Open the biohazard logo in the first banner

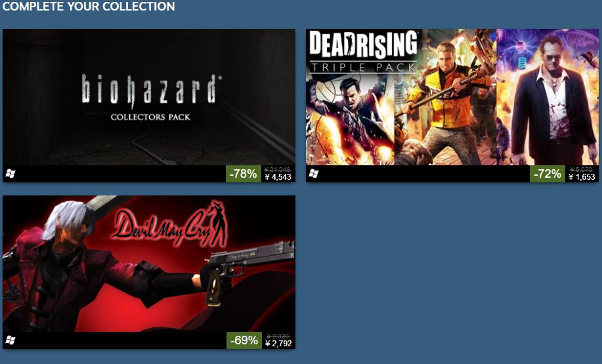click(151, 91)
